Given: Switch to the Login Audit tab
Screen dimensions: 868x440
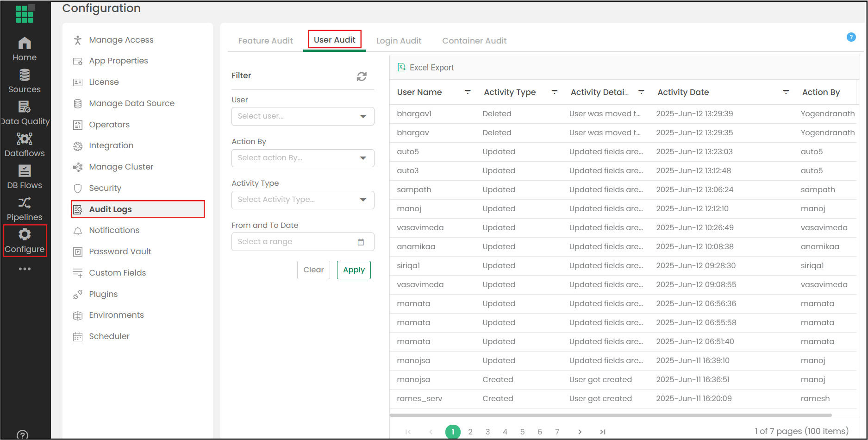Looking at the screenshot, I should (x=399, y=41).
